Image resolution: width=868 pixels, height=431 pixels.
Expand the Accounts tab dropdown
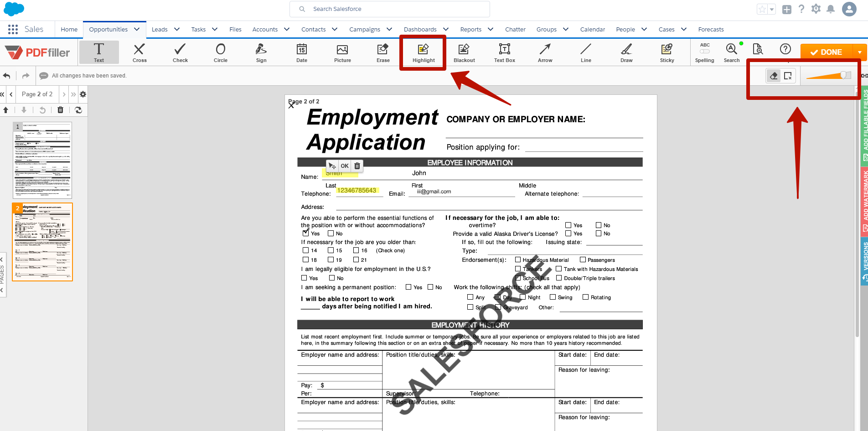coord(287,29)
